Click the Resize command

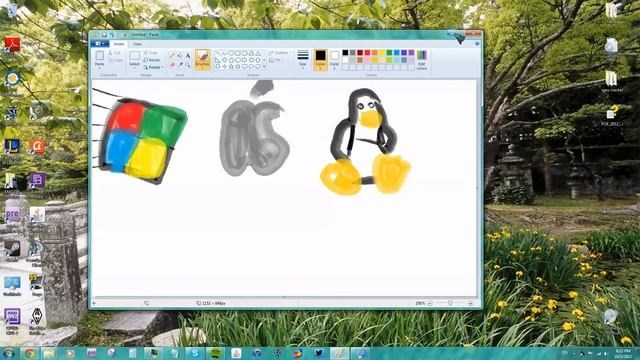coord(152,60)
